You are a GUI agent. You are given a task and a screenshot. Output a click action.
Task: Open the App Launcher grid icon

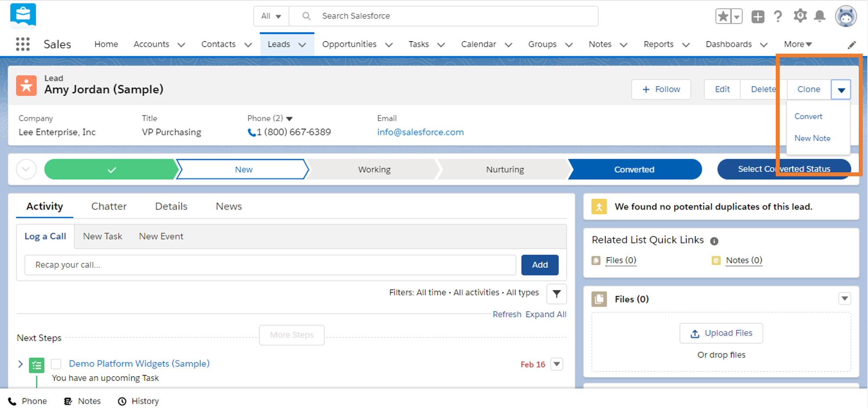22,44
